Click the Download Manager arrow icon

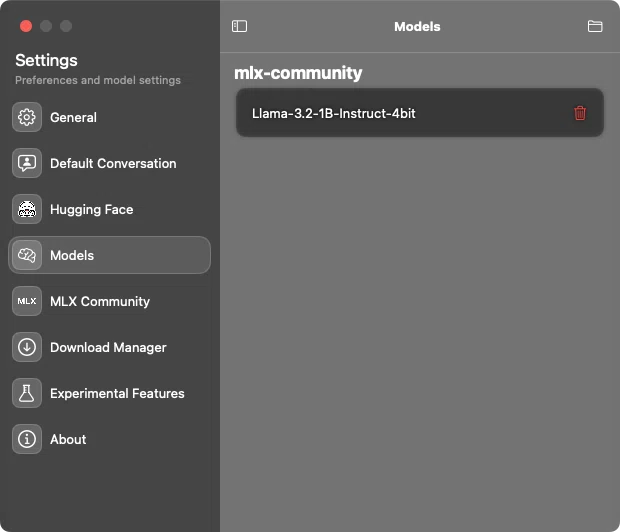[27, 347]
